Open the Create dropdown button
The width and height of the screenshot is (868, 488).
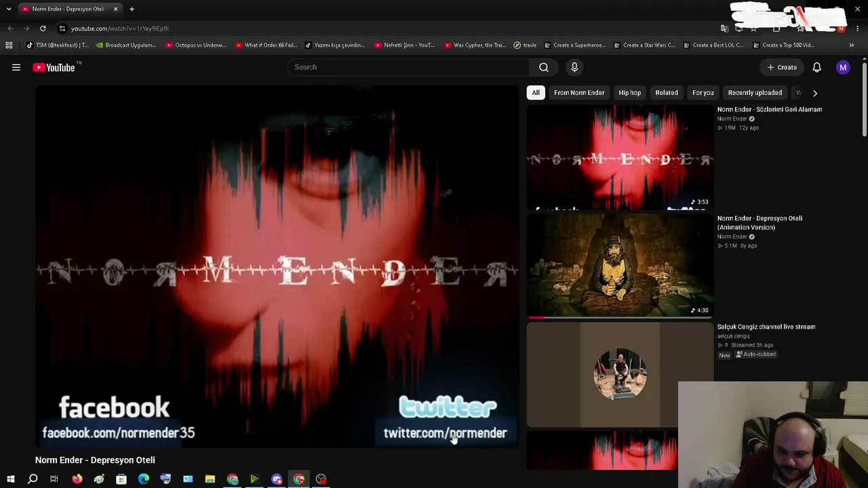(x=782, y=67)
